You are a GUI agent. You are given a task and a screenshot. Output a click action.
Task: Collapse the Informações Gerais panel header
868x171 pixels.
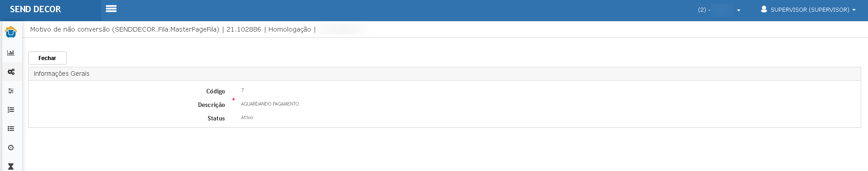444,74
